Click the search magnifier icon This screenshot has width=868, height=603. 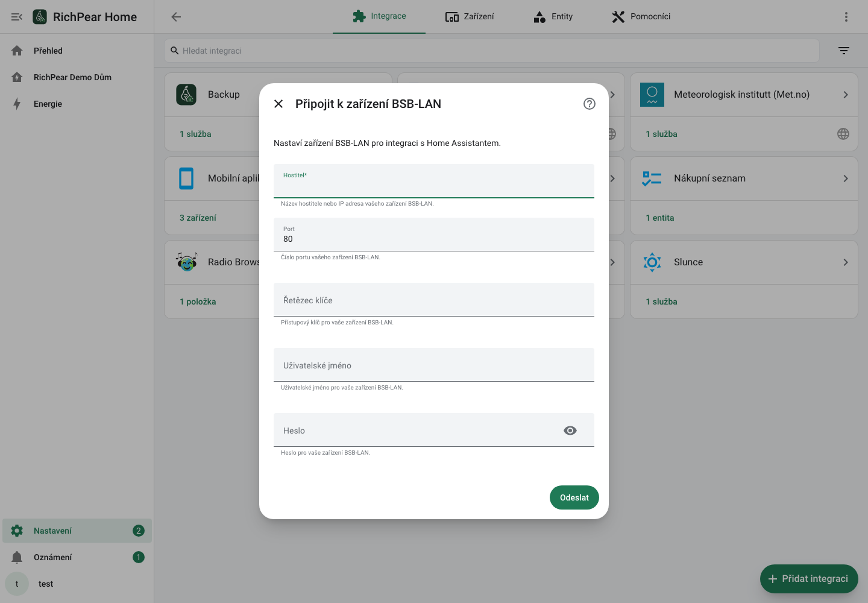[175, 51]
